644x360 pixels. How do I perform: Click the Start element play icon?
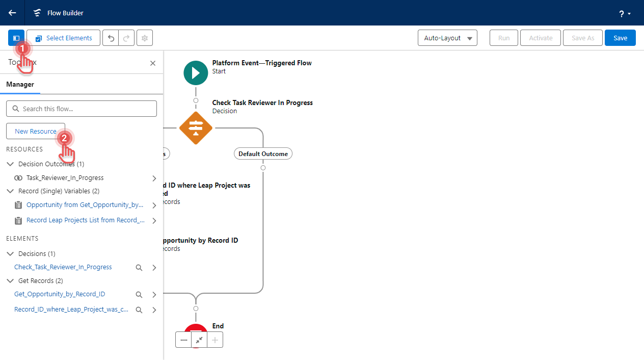point(196,73)
